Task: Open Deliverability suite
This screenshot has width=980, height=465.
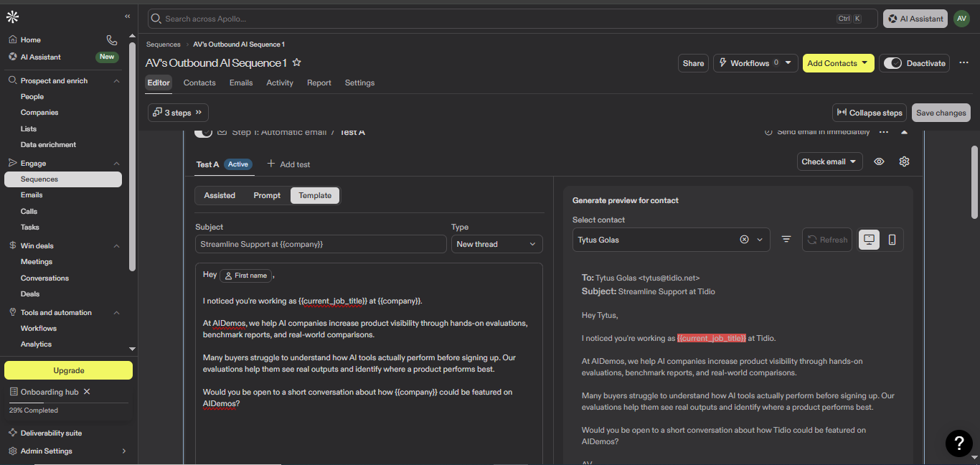Action: (51, 433)
